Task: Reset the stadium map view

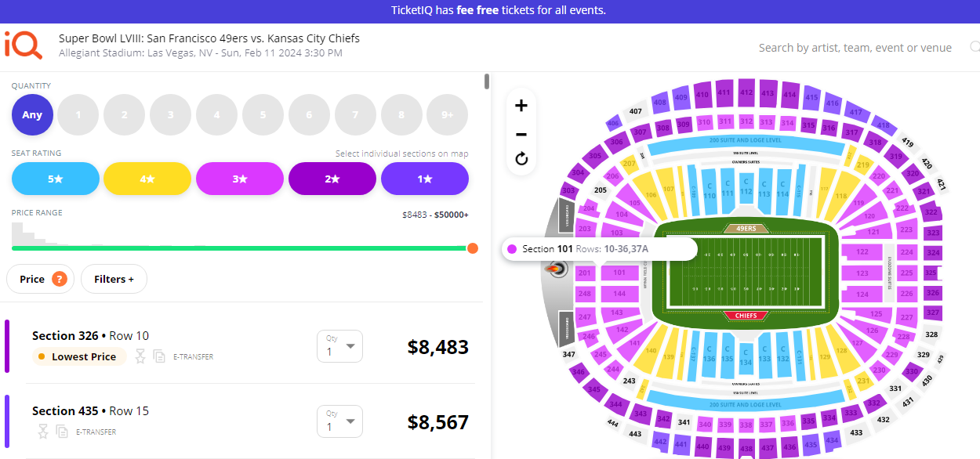Action: point(521,160)
